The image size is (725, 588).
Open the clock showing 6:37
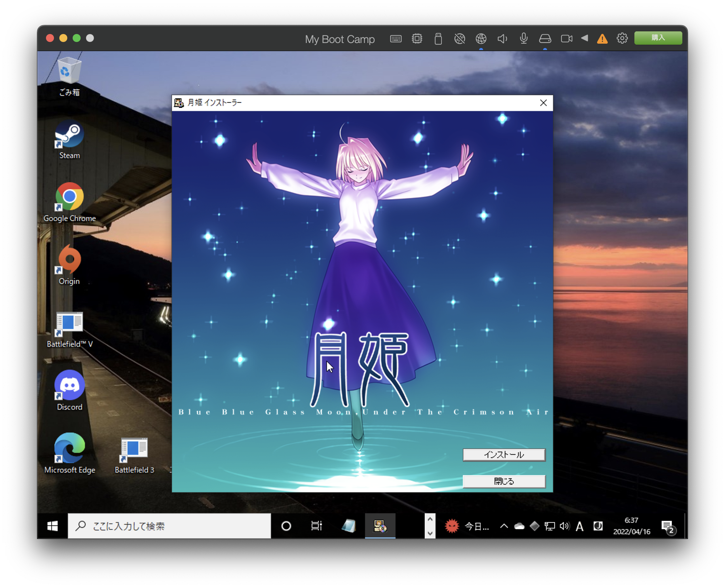pos(631,526)
